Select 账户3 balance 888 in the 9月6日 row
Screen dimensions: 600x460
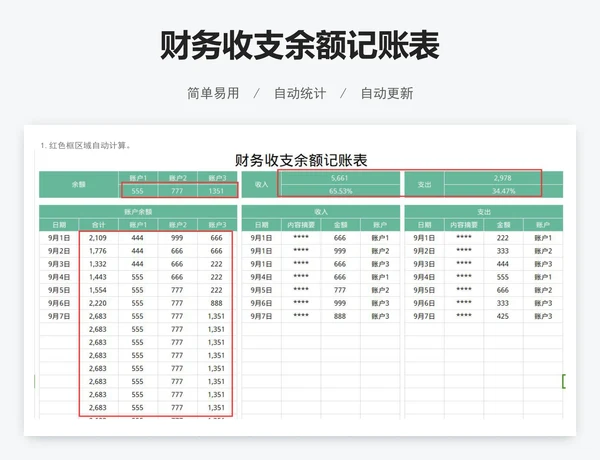coord(217,303)
